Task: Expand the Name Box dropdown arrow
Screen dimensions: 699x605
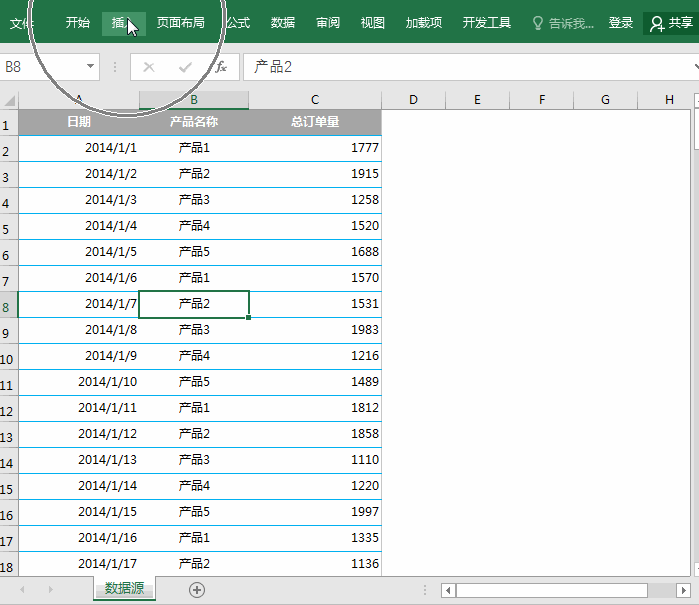Action: click(90, 66)
